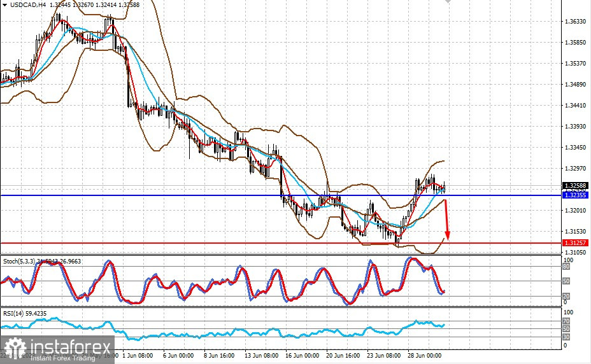Click the RSI(14) 59.4235 indicator label
The height and width of the screenshot is (364, 591).
click(x=25, y=314)
